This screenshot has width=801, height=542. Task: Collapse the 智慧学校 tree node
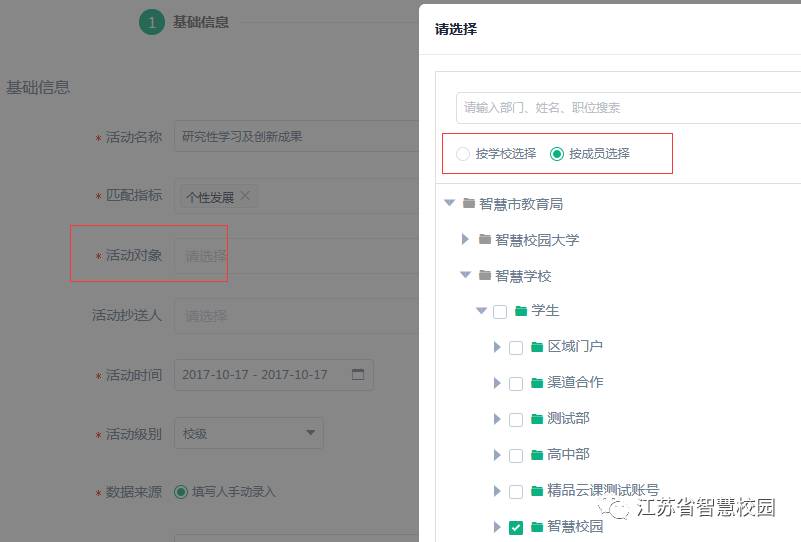(x=465, y=275)
